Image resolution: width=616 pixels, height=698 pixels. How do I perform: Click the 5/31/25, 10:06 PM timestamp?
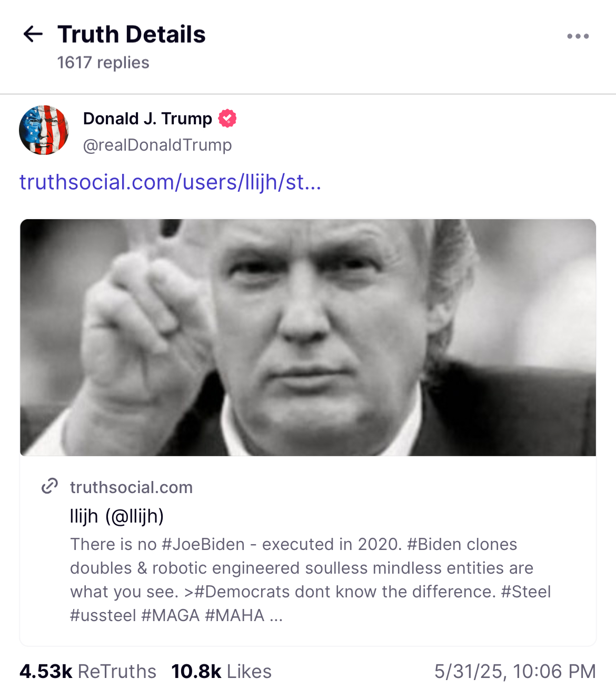[x=515, y=672]
